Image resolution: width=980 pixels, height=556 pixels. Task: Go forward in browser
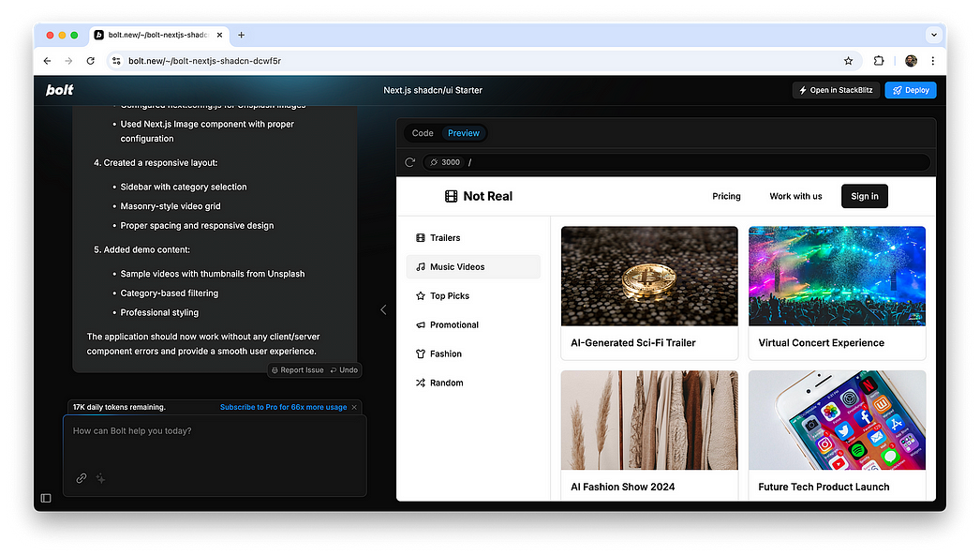68,61
